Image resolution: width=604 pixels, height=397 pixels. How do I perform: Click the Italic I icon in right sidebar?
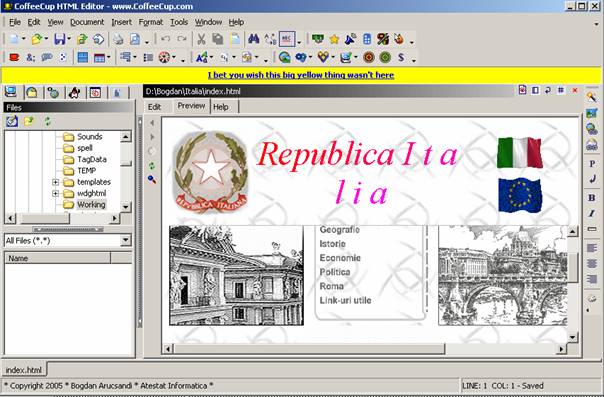pos(592,213)
